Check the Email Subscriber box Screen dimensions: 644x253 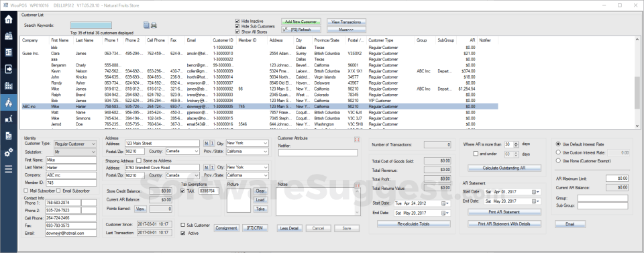point(58,191)
